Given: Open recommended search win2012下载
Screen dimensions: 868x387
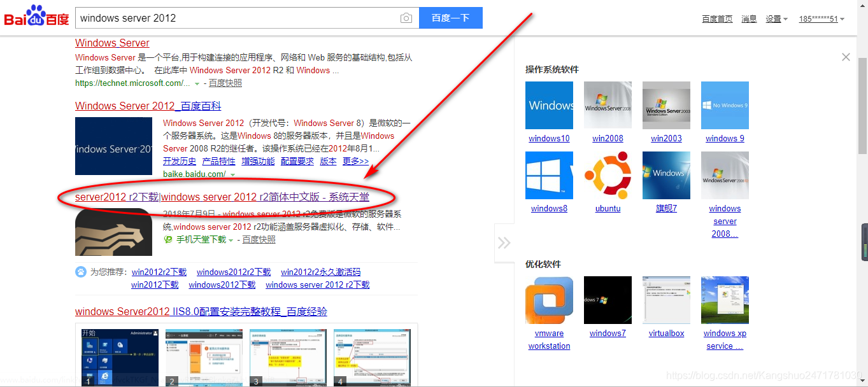Looking at the screenshot, I should tap(155, 285).
